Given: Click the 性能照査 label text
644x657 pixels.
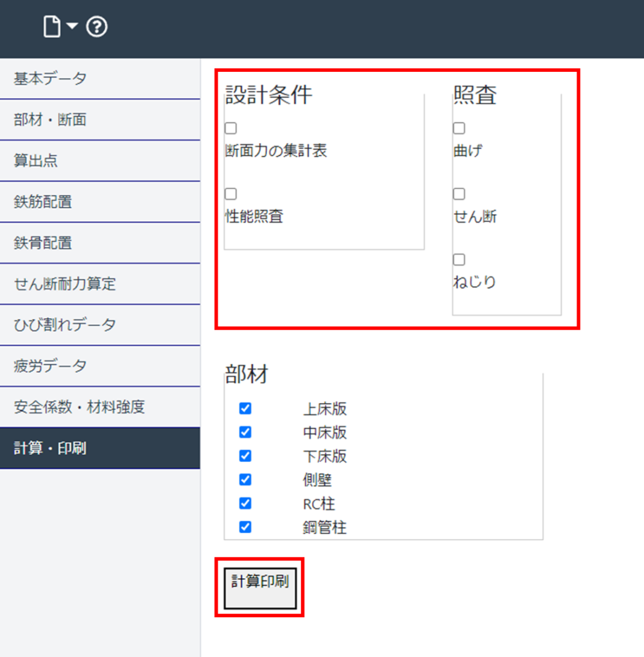Looking at the screenshot, I should tap(254, 216).
